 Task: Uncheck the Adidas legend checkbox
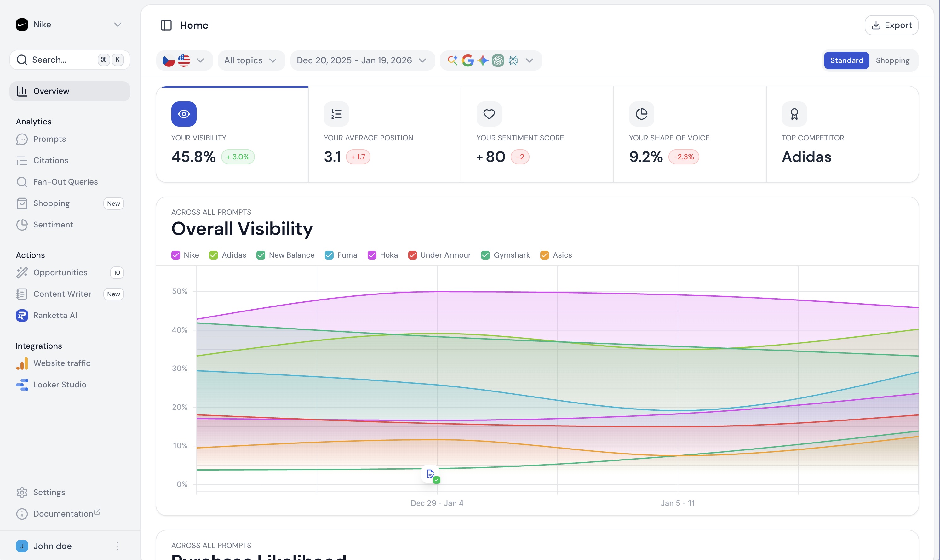click(214, 255)
